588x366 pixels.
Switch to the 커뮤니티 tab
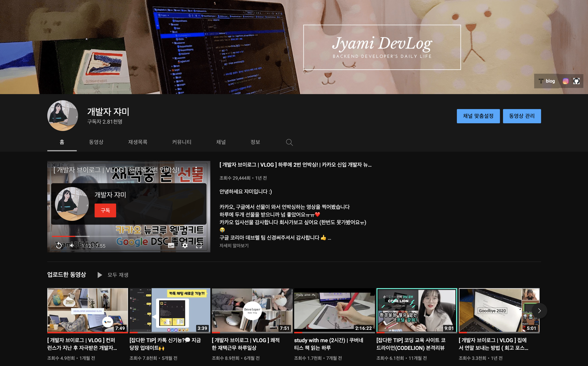click(x=182, y=142)
